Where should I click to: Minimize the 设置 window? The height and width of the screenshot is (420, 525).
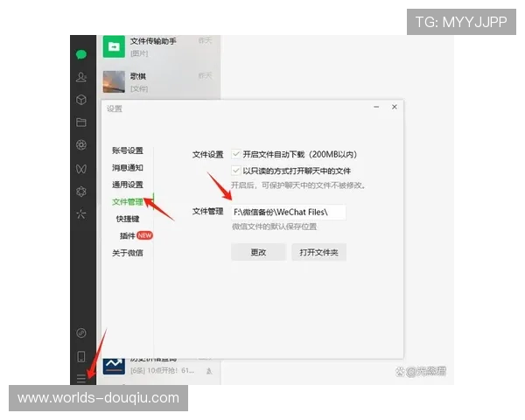click(376, 107)
